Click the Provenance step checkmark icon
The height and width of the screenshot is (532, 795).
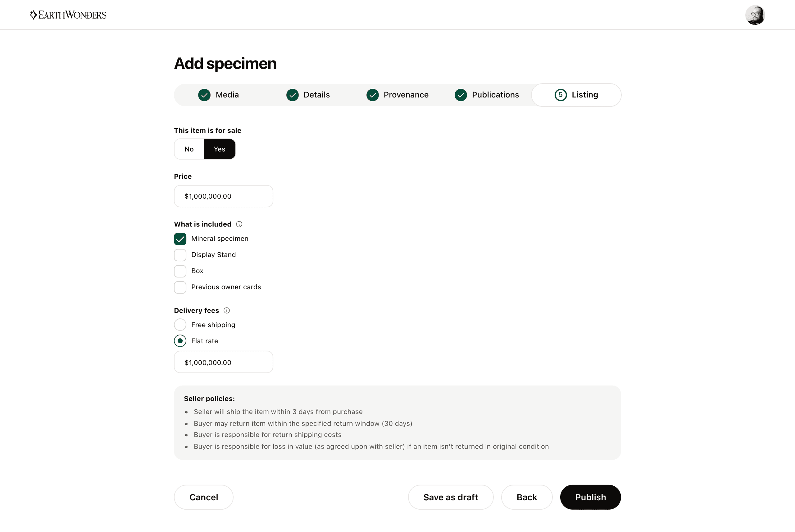(x=372, y=95)
